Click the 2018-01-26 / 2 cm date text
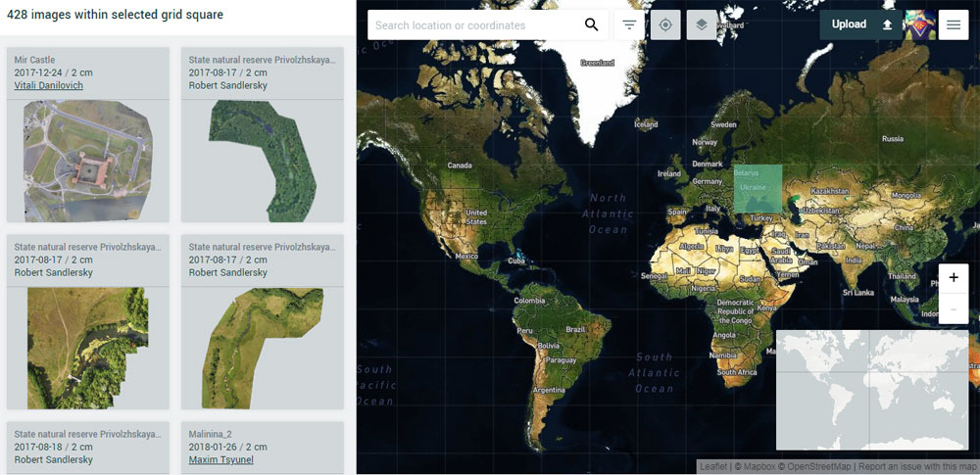This screenshot has width=980, height=475. click(x=228, y=447)
